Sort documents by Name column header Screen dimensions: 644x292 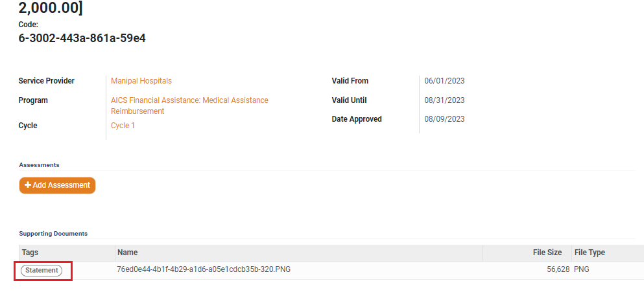click(x=128, y=253)
